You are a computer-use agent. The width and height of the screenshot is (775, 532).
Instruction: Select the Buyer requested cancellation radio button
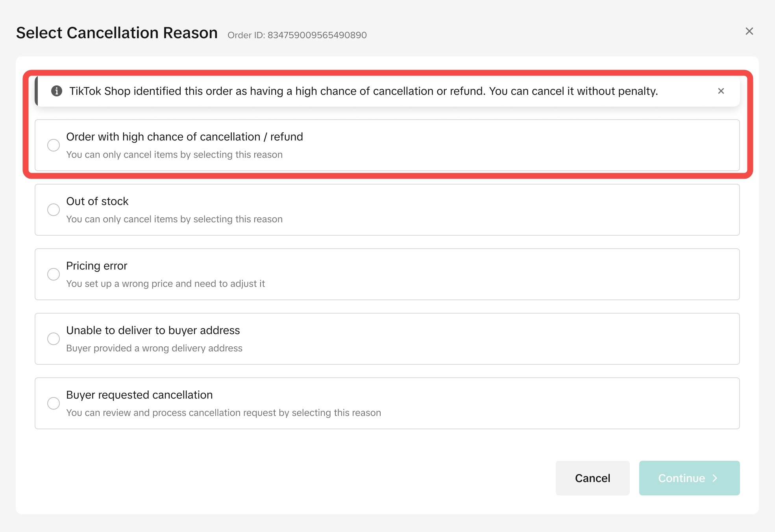click(x=54, y=403)
